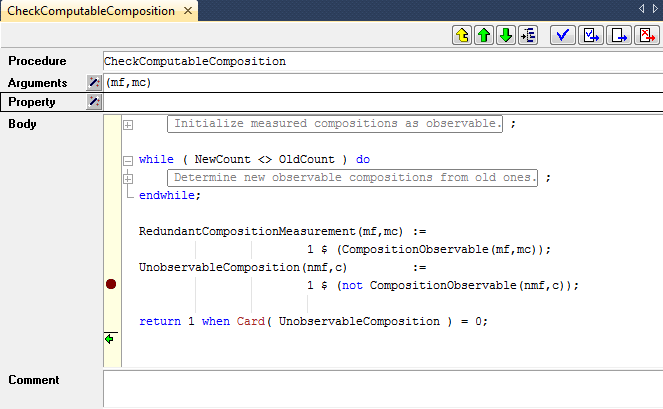The width and height of the screenshot is (663, 409).
Task: Click the green down arrow icon
Action: [506, 35]
